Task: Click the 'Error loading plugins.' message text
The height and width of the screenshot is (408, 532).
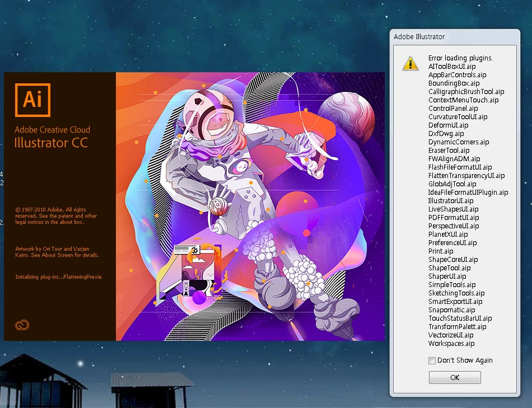Action: (460, 58)
